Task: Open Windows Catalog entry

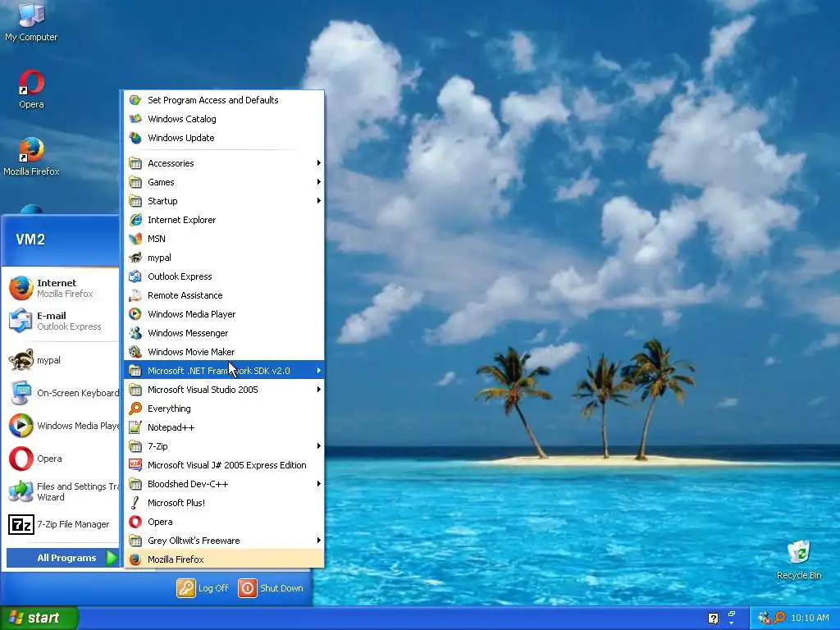Action: pyautogui.click(x=224, y=119)
